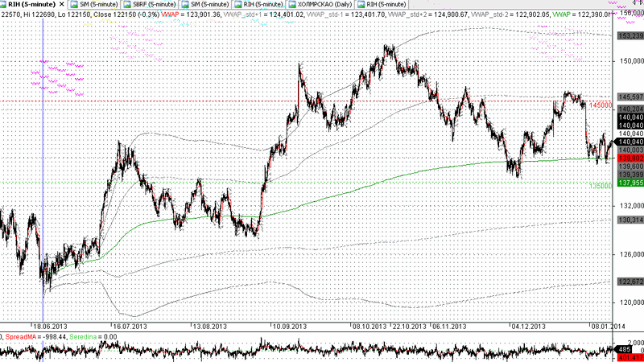Select the SiM (5-minute) tab left of SBRF

click(94, 4)
